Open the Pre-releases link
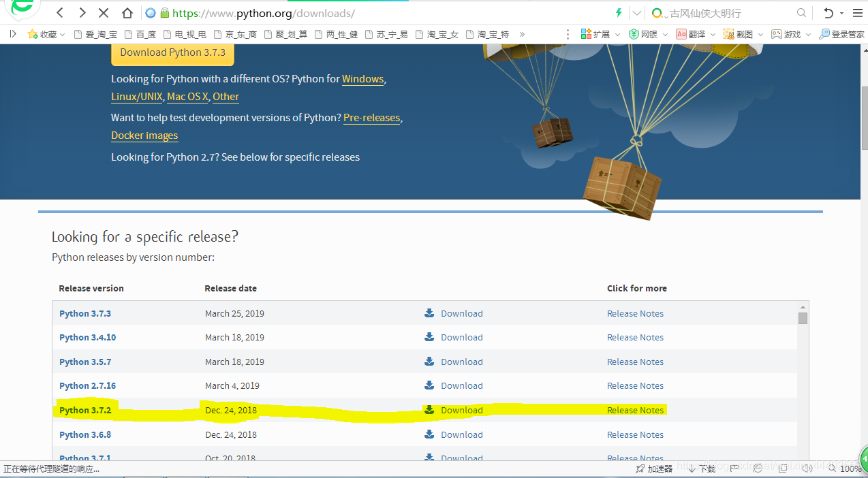The width and height of the screenshot is (868, 478). tap(371, 118)
